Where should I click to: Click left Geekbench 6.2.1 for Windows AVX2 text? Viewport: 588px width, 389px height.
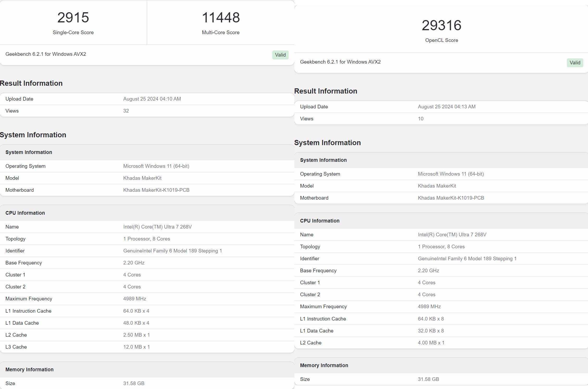46,54
